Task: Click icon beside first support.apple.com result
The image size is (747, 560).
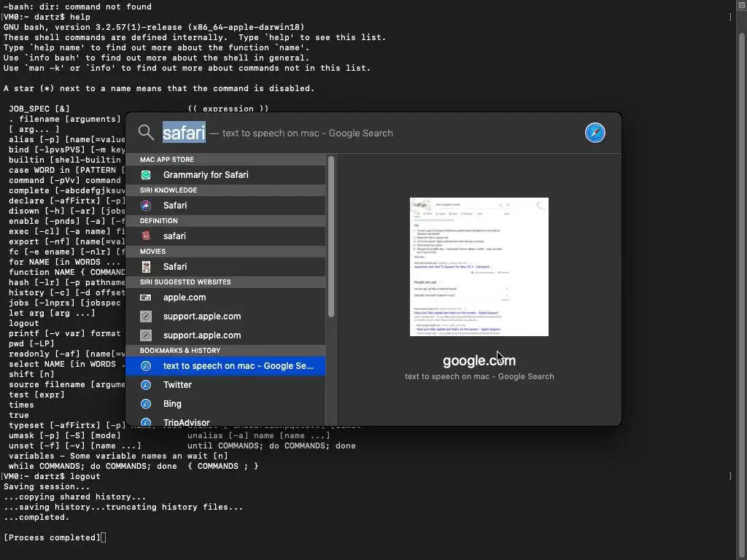Action: [146, 316]
